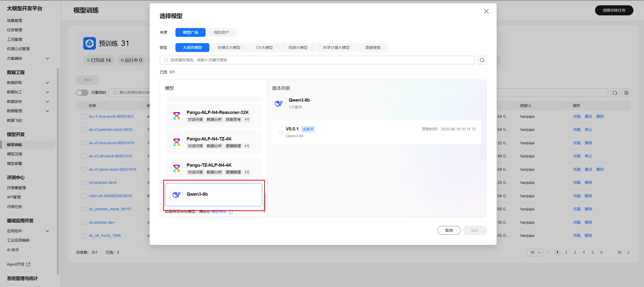Viewport: 644px width, 287px height.
Task: Select the 多模态大模型 type tab
Action: click(229, 48)
